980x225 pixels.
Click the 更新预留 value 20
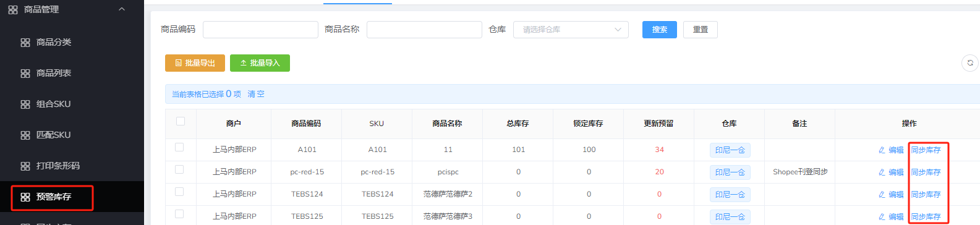[659, 172]
